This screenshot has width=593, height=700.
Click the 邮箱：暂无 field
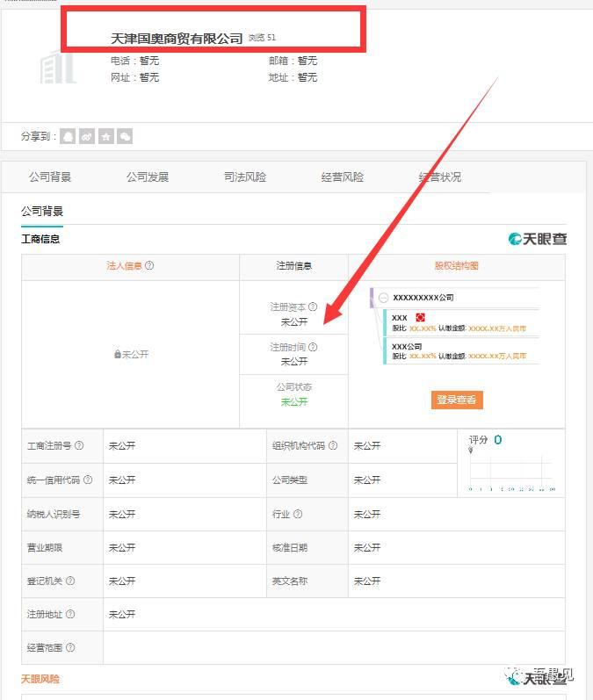(293, 61)
